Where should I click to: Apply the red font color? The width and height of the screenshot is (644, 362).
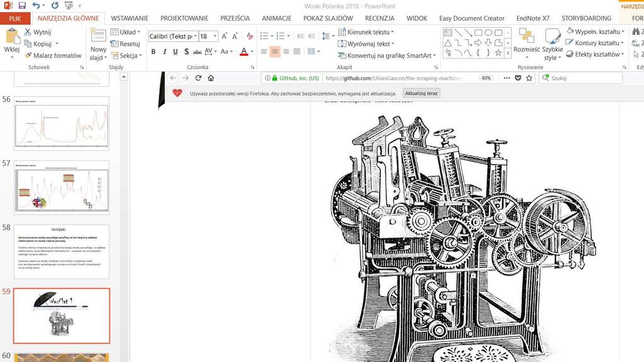click(x=244, y=52)
